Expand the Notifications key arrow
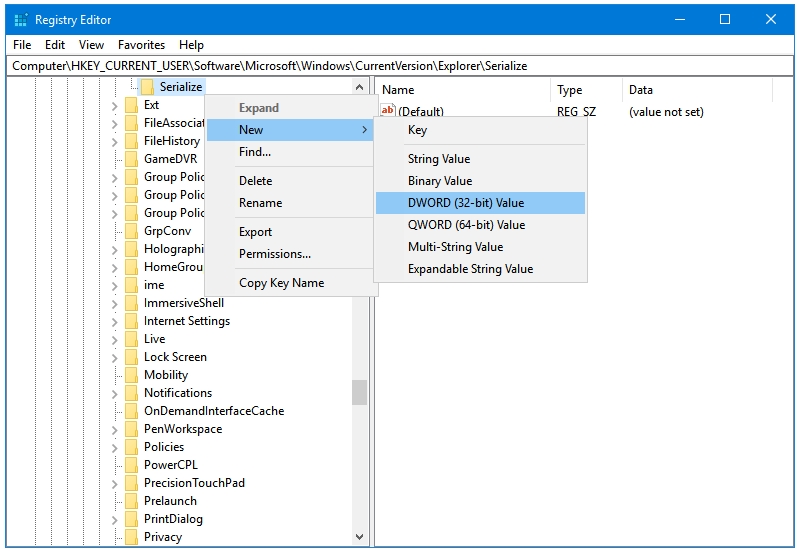The width and height of the screenshot is (799, 551). coord(115,393)
